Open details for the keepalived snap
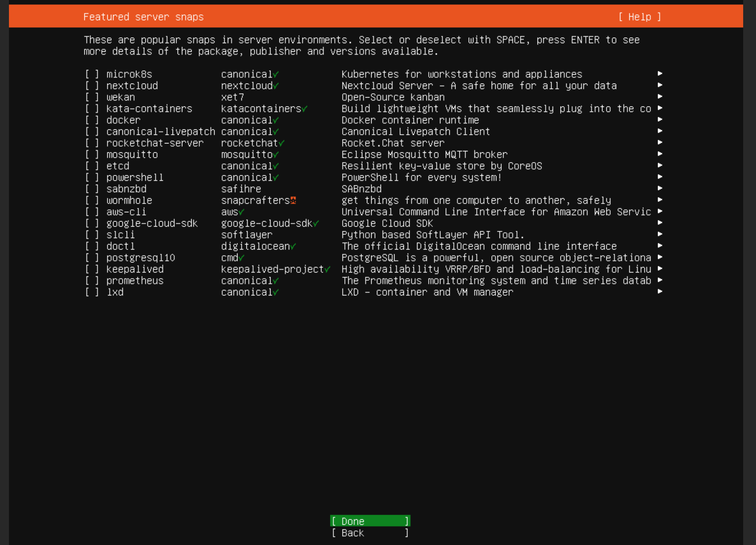Image resolution: width=756 pixels, height=545 pixels. pos(660,268)
